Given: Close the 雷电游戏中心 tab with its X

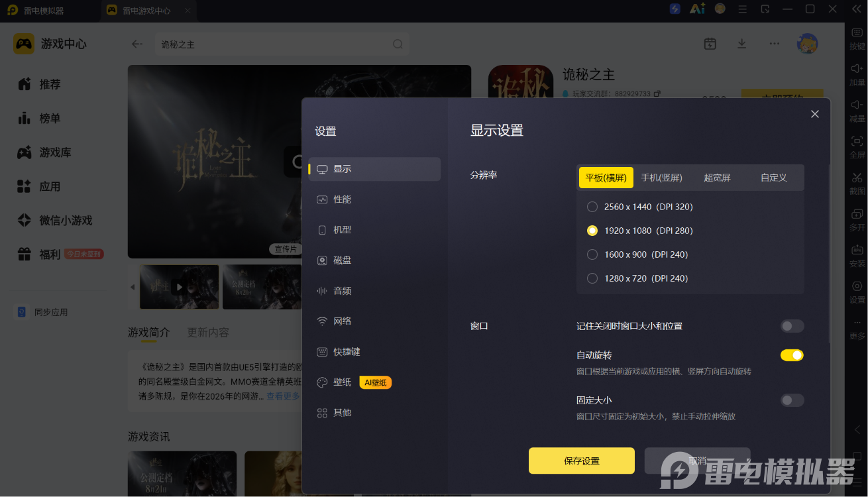Looking at the screenshot, I should tap(188, 11).
